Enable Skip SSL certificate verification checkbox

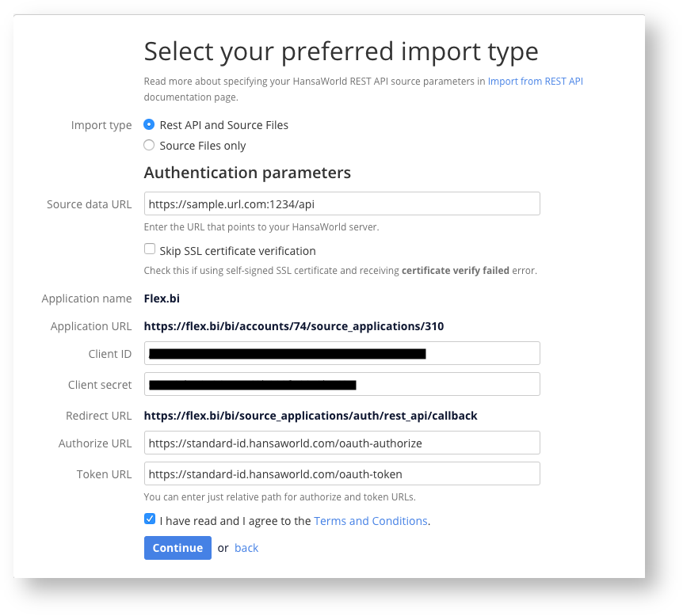(150, 249)
